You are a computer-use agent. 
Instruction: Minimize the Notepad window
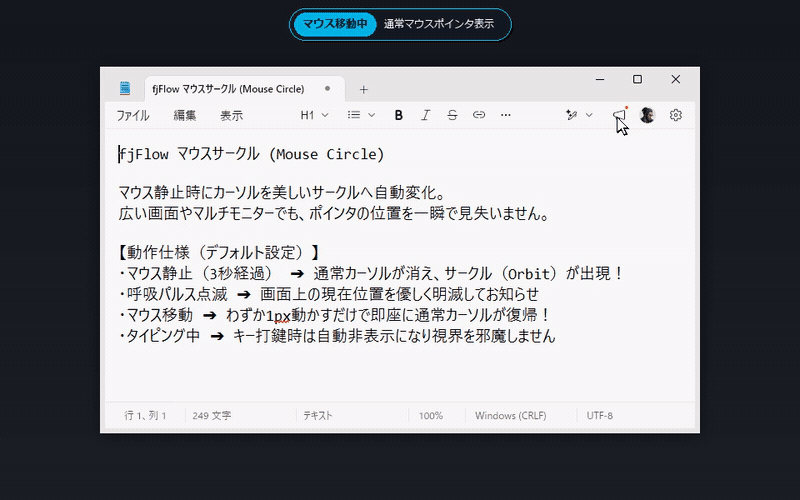600,80
